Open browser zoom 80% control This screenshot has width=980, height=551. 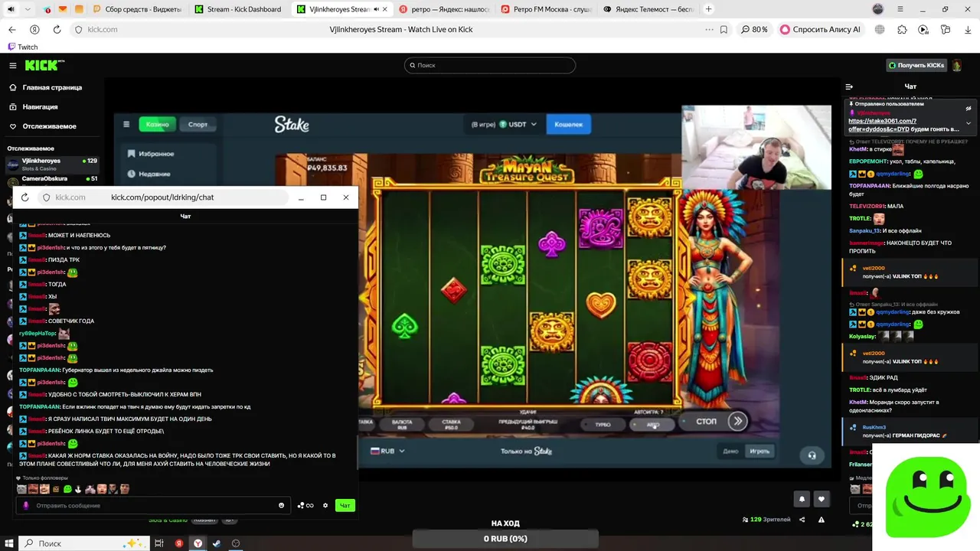(754, 29)
